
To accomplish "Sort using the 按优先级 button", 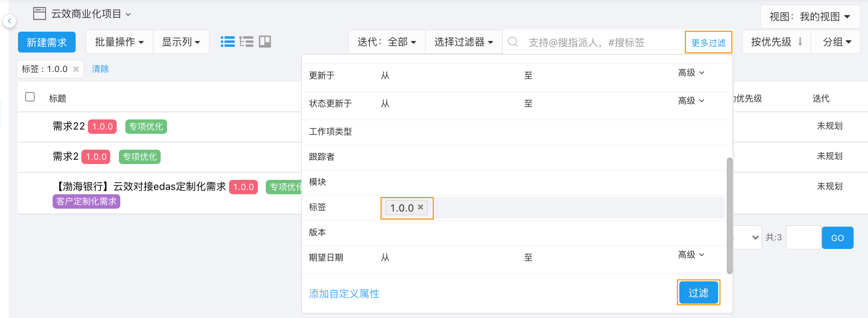I will click(776, 42).
